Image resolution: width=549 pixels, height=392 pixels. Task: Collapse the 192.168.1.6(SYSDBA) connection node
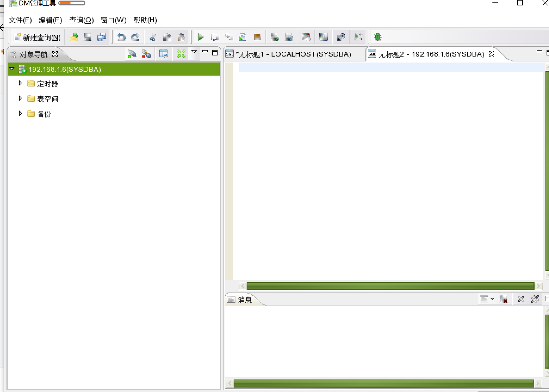(12, 69)
